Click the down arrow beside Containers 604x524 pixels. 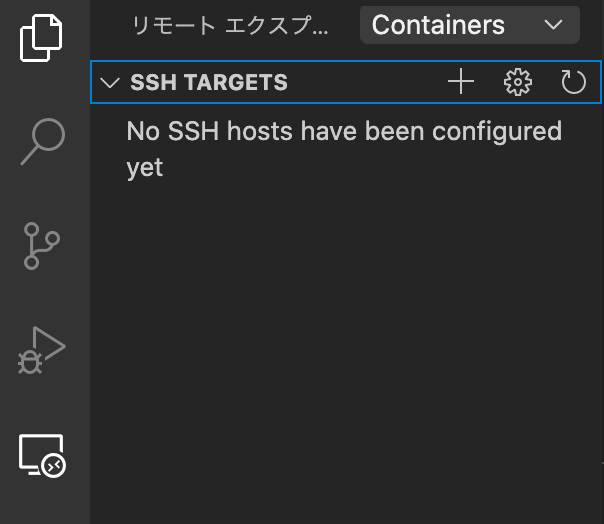tap(555, 25)
